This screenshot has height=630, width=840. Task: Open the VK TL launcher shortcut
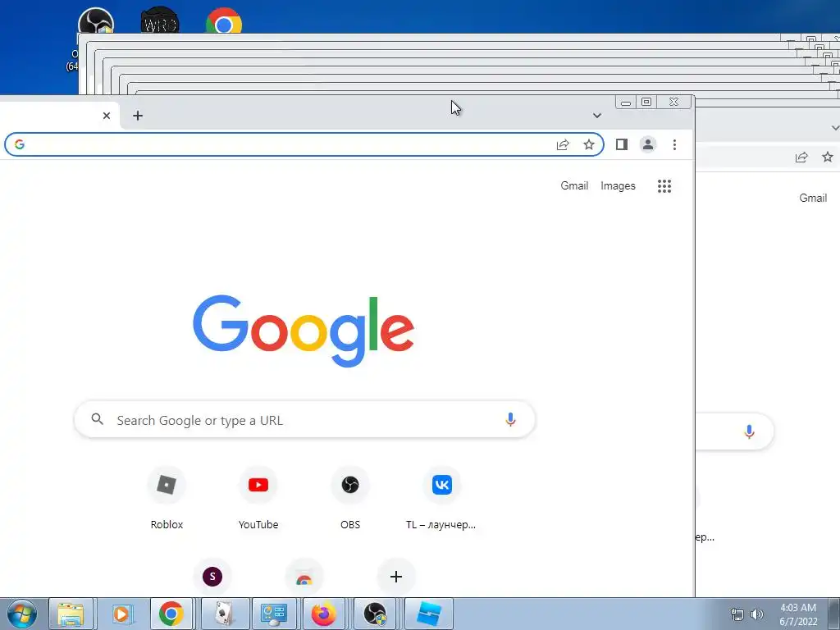point(441,498)
